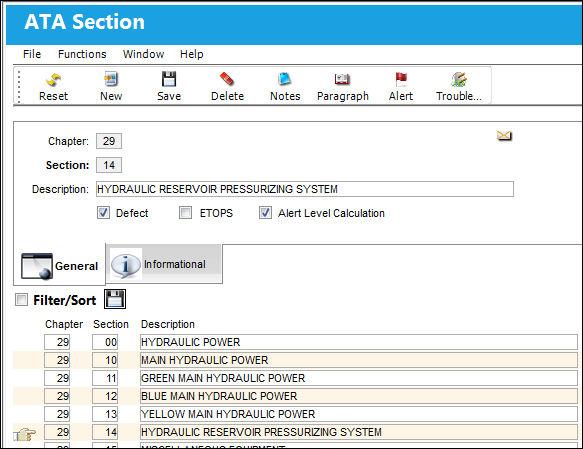Viewport: 583px width, 449px height.
Task: Enable the Filter/Sort checkbox
Action: point(21,299)
